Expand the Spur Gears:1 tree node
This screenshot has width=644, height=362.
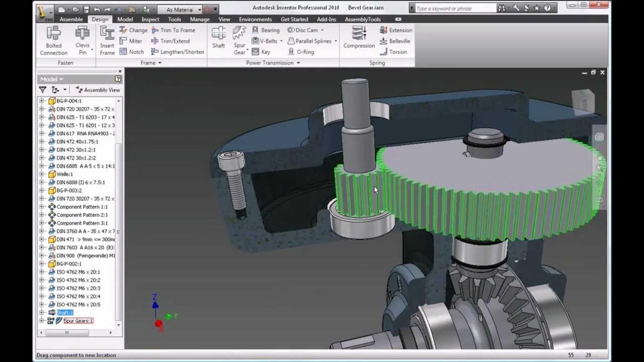click(x=42, y=321)
